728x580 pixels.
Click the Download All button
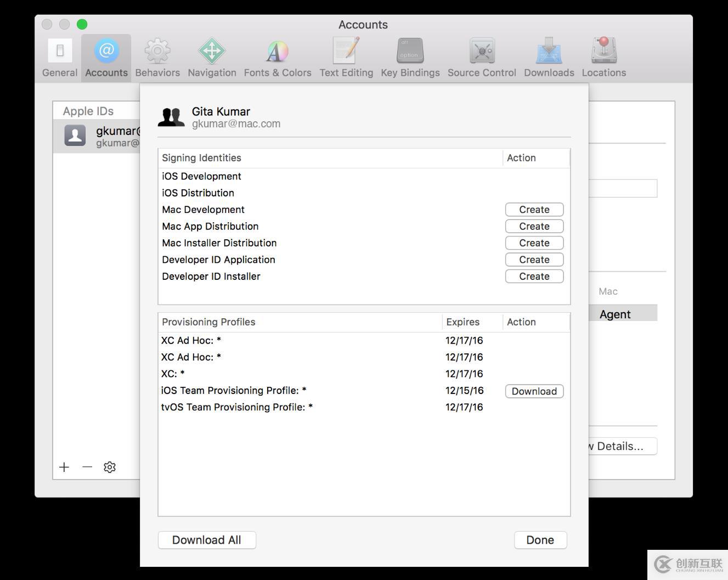pos(207,540)
